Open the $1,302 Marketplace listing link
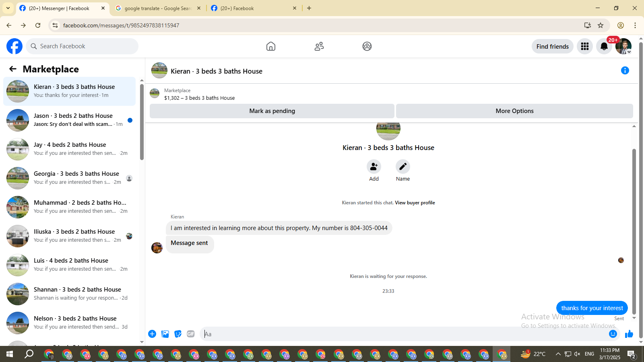Screen dimensions: 644x362 point(200,98)
